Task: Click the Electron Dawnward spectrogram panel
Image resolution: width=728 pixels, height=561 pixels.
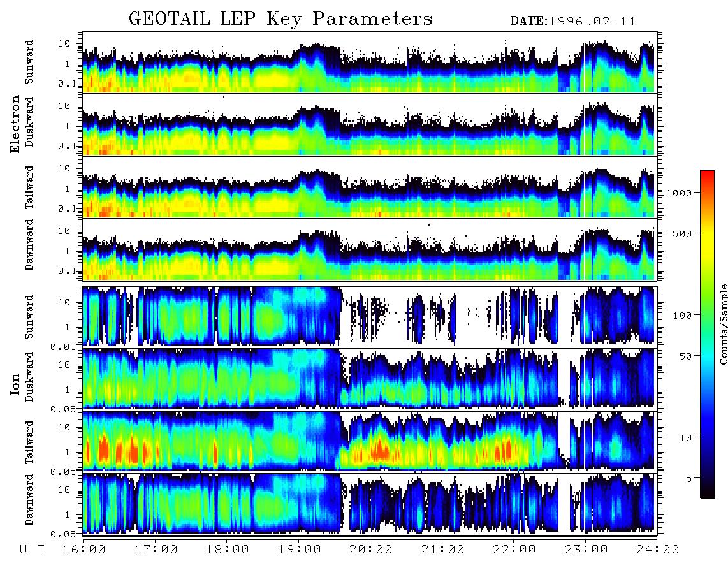Action: coord(370,250)
